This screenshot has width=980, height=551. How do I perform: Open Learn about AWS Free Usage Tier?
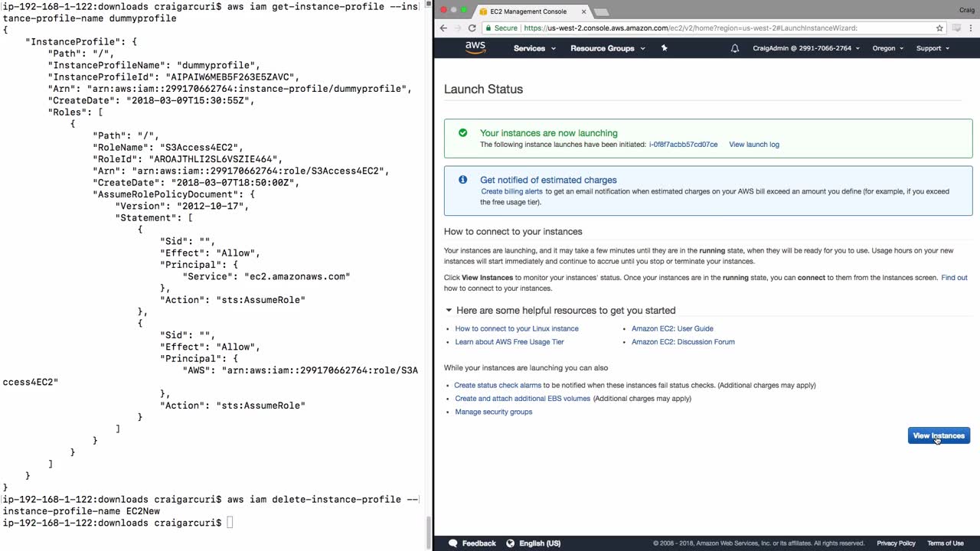[509, 342]
